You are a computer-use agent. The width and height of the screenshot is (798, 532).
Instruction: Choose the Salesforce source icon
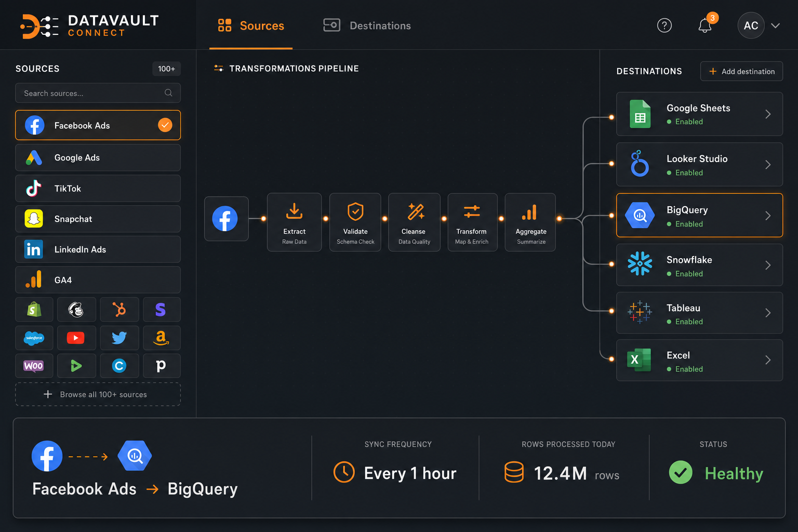coord(34,338)
